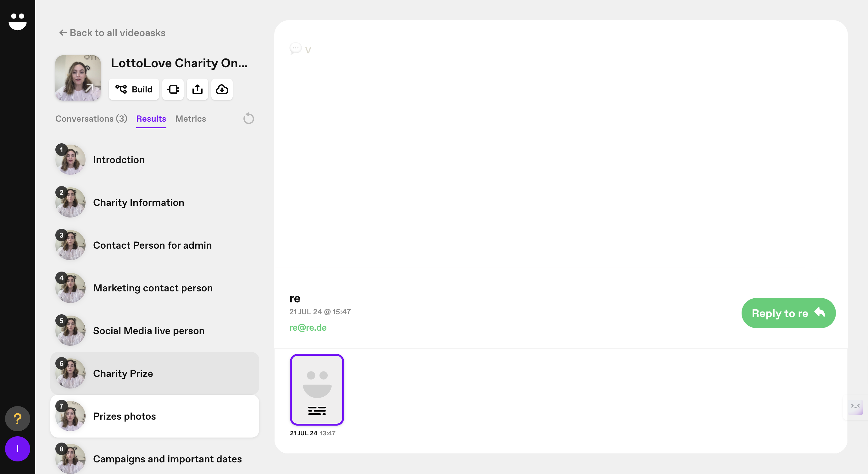Open the Results tab

point(151,119)
